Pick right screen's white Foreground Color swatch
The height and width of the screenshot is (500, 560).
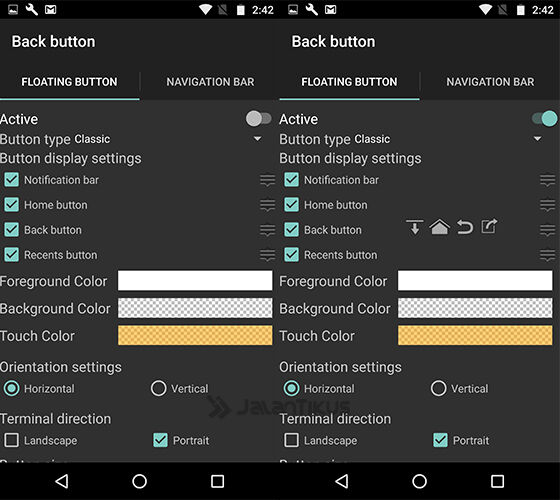(475, 280)
